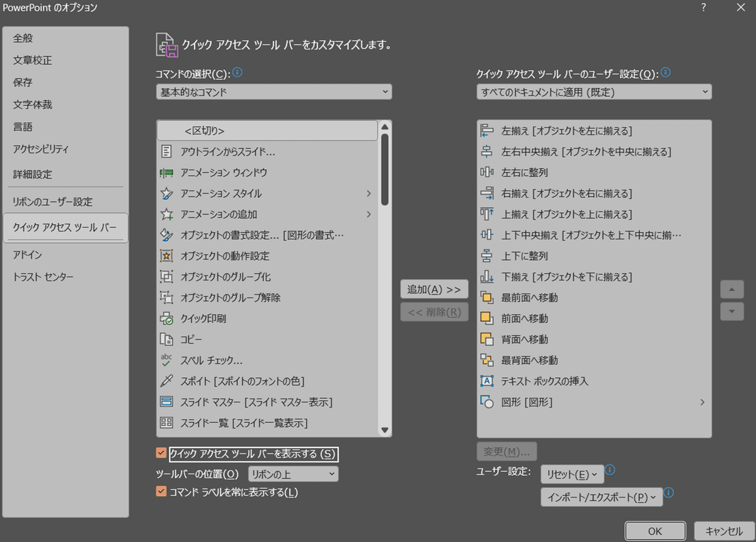Open the 詳細設定 options category
Screen dimensions: 756x542
[66, 174]
